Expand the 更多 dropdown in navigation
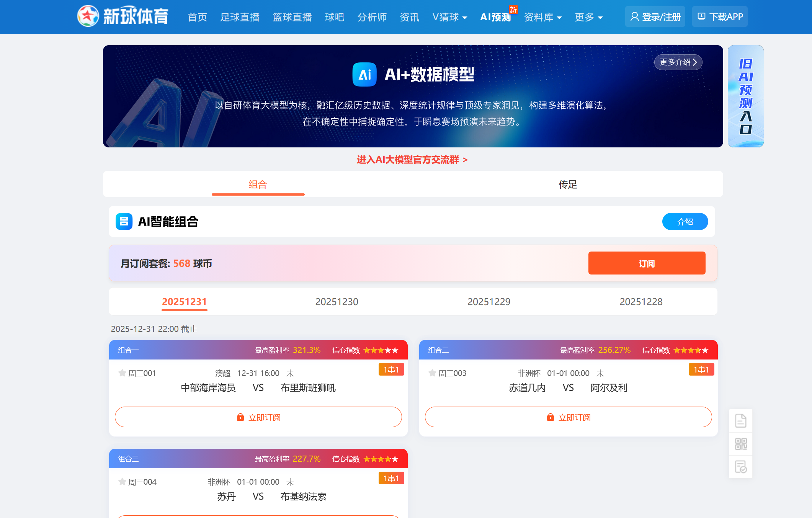The width and height of the screenshot is (812, 518). (x=589, y=17)
